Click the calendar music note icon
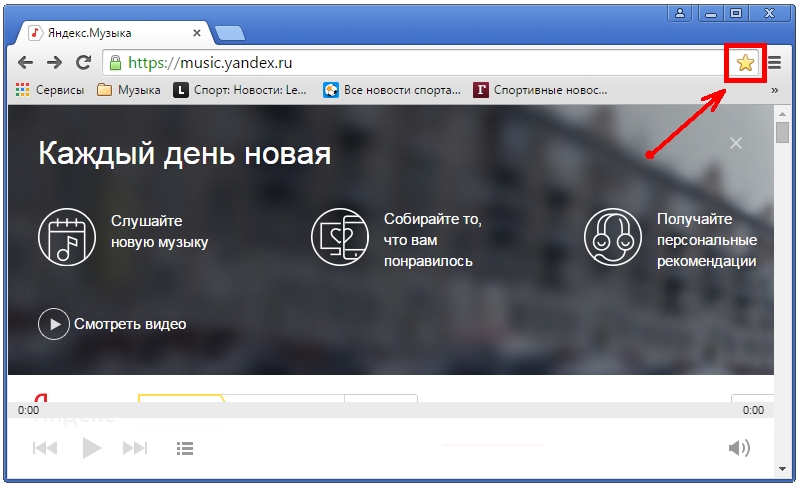The width and height of the screenshot is (797, 486). pos(67,236)
